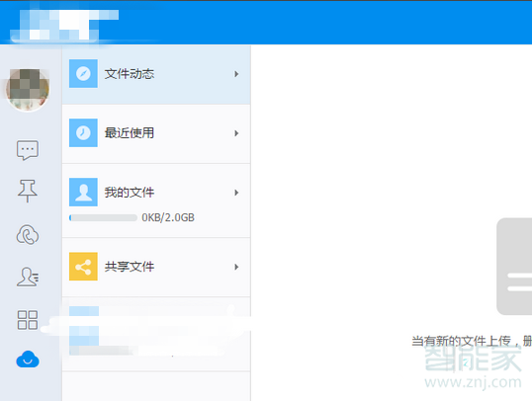This screenshot has height=401, width=532.
Task: Open the 共享文件 menu entry
Action: coord(156,267)
